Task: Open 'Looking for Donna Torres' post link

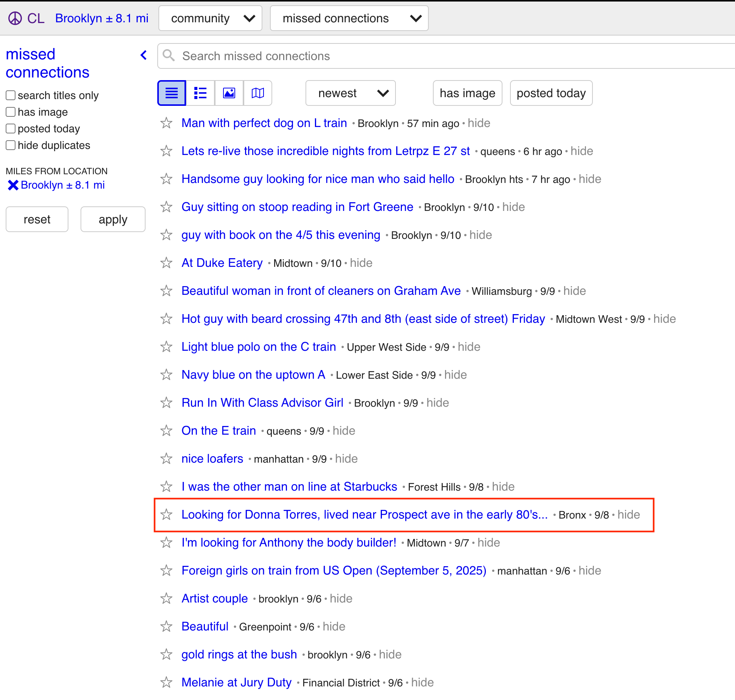Action: (364, 515)
